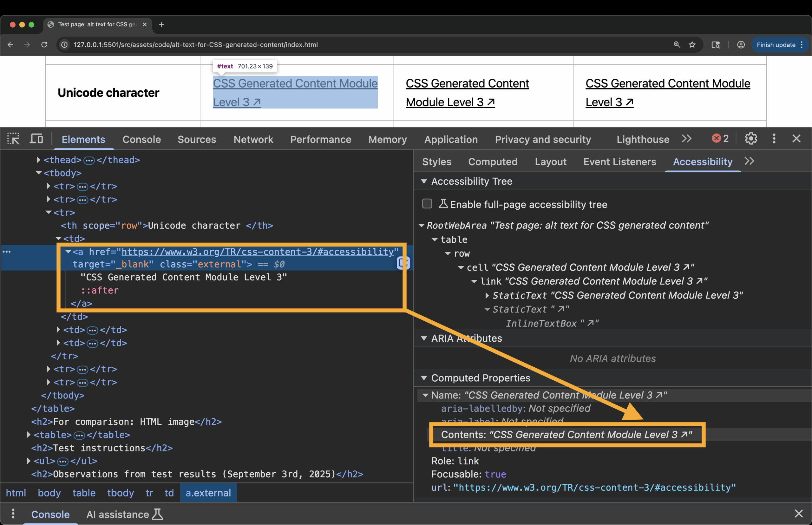The height and width of the screenshot is (525, 812).
Task: Click the address bar URL field
Action: 196,45
